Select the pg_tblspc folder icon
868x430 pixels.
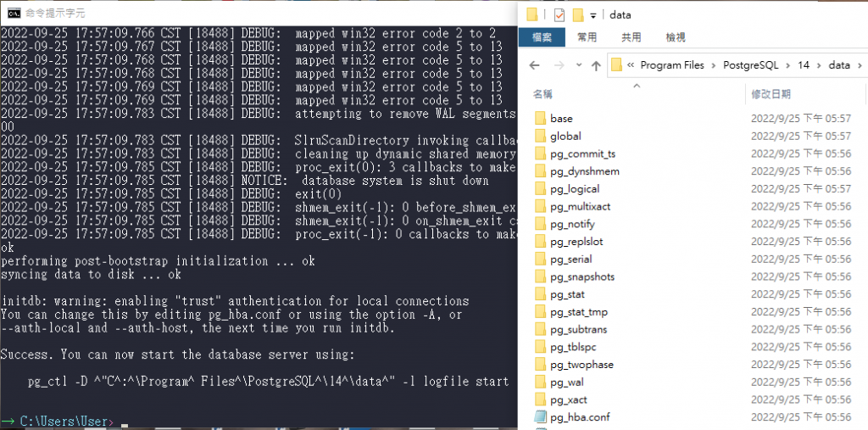tap(541, 347)
